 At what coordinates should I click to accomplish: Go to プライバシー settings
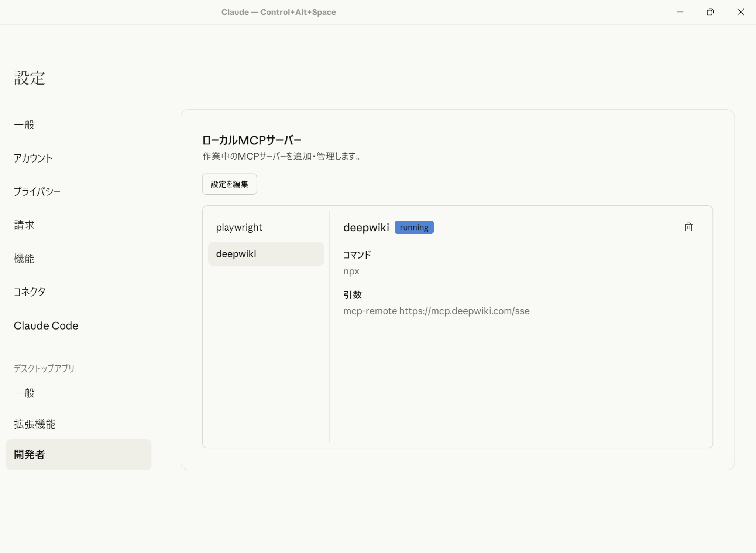tap(37, 191)
